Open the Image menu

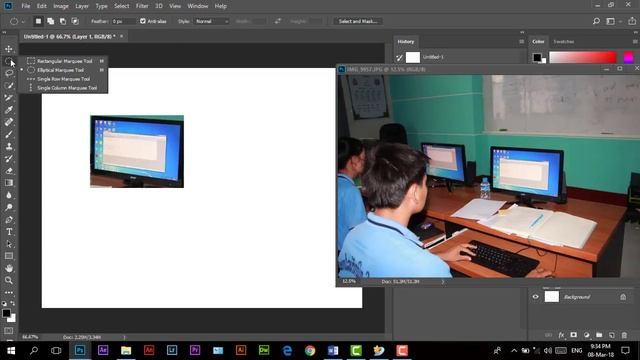pos(61,6)
